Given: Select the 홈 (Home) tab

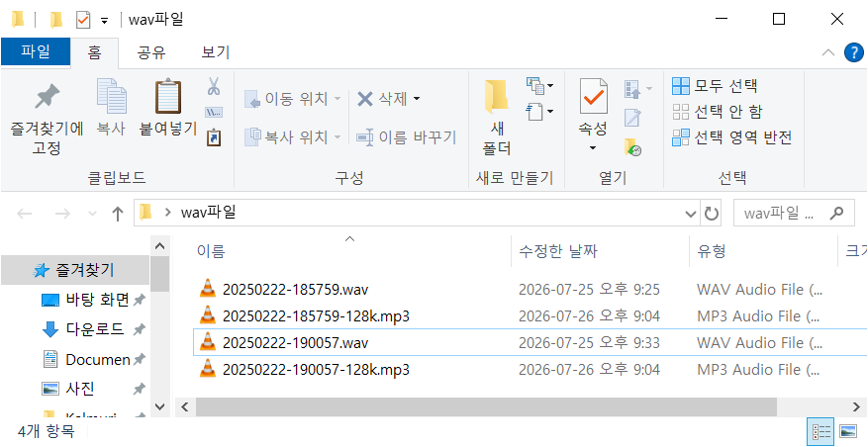Looking at the screenshot, I should pyautogui.click(x=94, y=52).
